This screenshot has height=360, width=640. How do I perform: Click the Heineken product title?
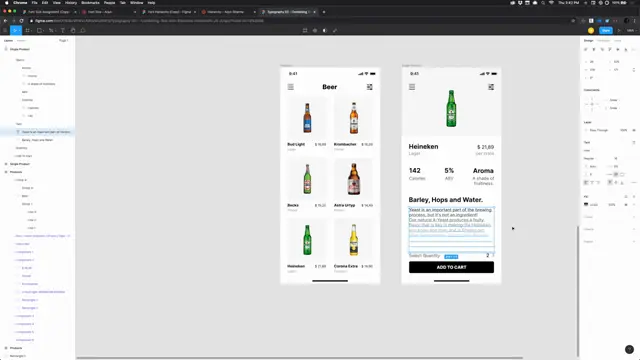point(423,146)
